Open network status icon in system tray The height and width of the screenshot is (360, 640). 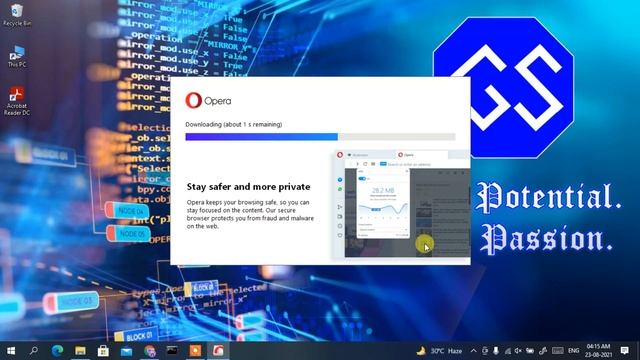[x=507, y=351]
